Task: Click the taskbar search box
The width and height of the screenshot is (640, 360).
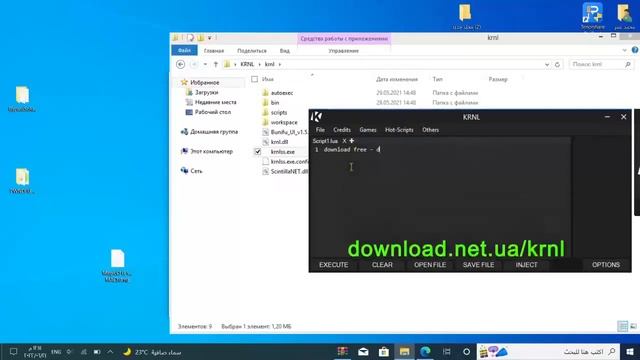Action: tap(548, 351)
